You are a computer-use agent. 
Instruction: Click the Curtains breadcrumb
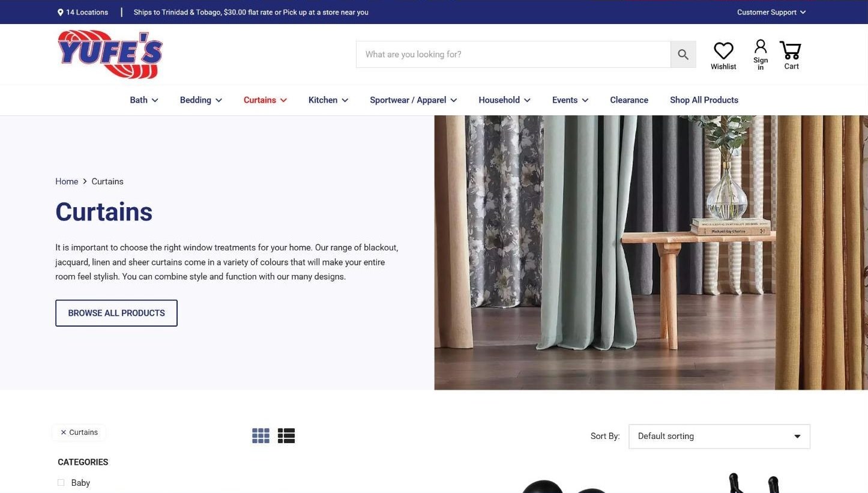(107, 181)
